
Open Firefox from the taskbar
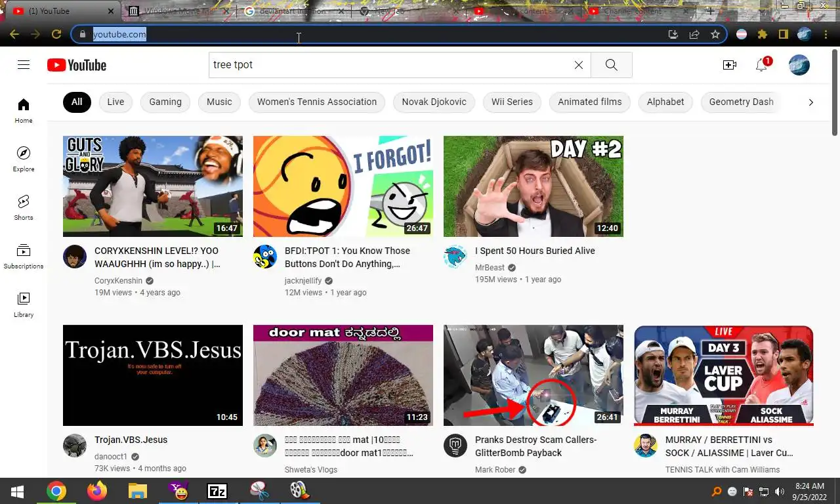96,491
